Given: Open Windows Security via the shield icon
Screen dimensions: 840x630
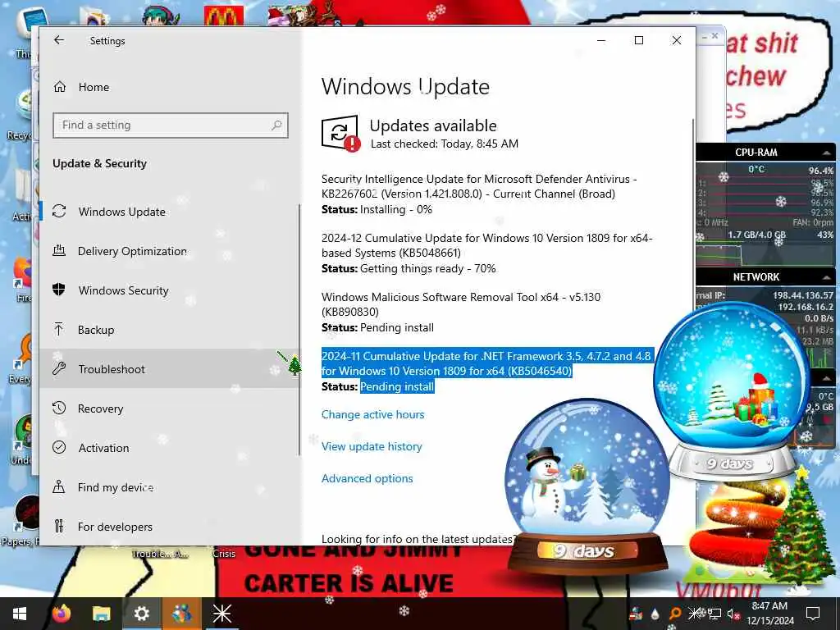Looking at the screenshot, I should click(59, 290).
